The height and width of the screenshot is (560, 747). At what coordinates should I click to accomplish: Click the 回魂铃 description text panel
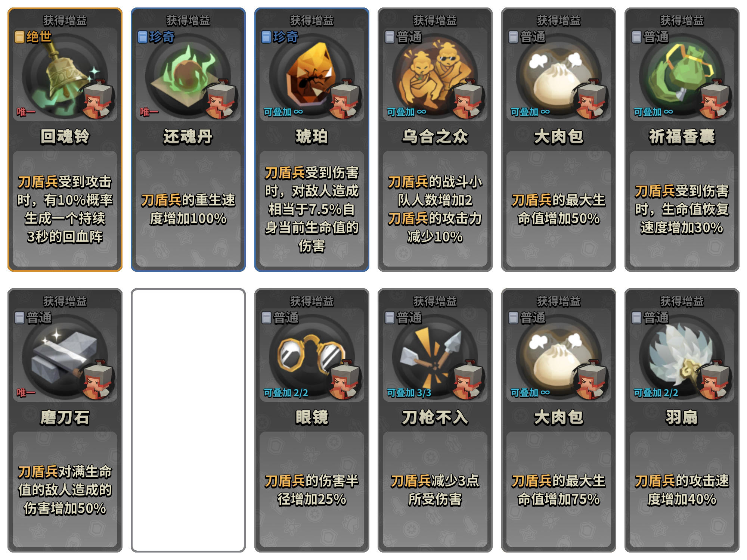pyautogui.click(x=65, y=208)
